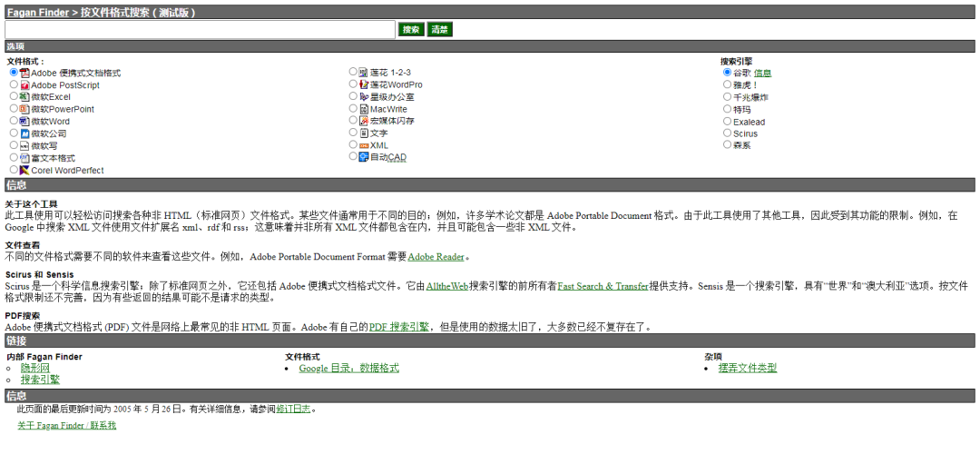Open the Fagan Finder header link
Viewport: 980px width, 464px height.
tap(38, 13)
